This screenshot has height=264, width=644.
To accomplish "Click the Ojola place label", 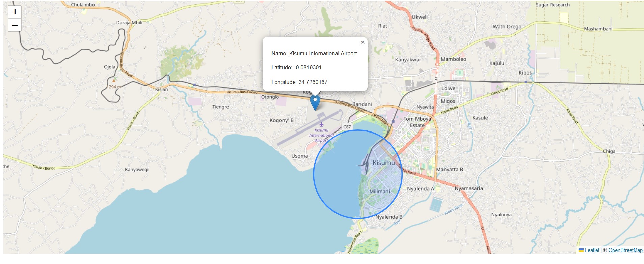I will point(110,67).
